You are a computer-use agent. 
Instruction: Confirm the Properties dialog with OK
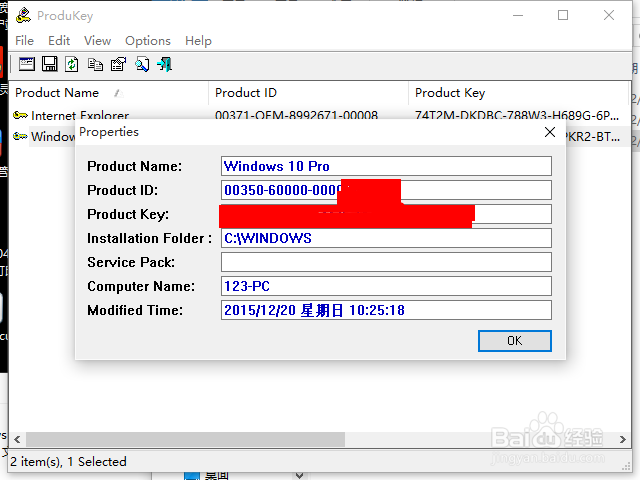pyautogui.click(x=515, y=341)
